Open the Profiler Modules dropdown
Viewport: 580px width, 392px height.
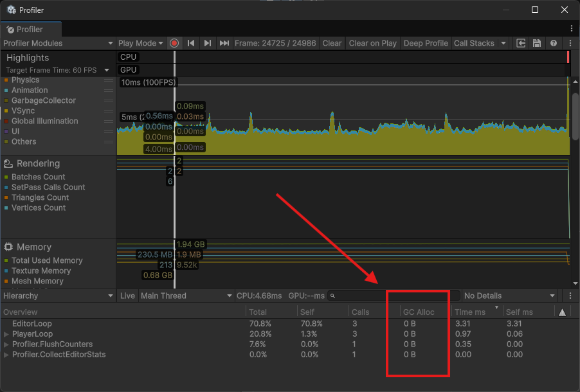point(58,43)
